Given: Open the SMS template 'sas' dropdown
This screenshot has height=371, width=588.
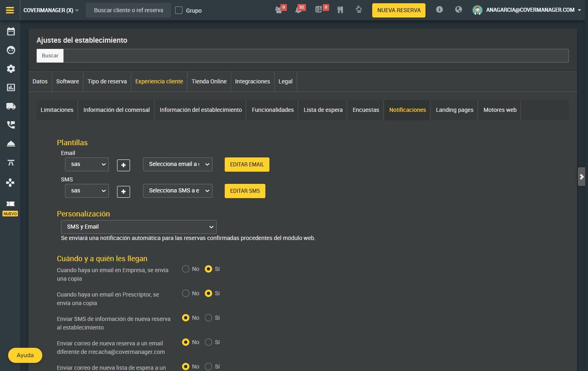Looking at the screenshot, I should pos(87,191).
